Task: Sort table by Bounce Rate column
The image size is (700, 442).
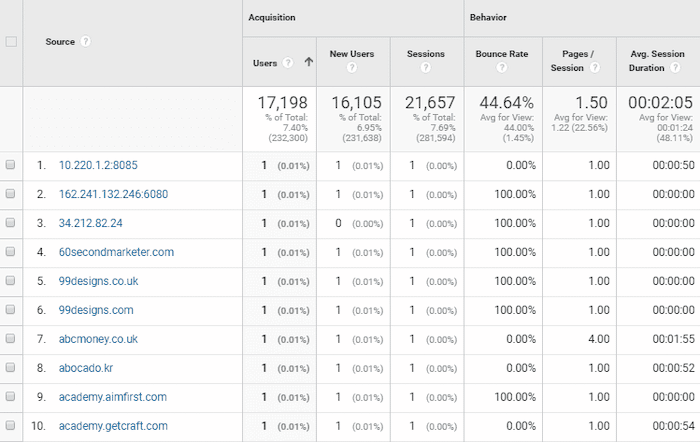Action: (500, 54)
